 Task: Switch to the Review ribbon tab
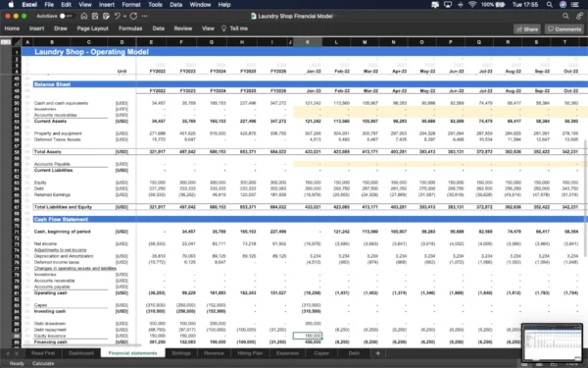click(x=183, y=28)
